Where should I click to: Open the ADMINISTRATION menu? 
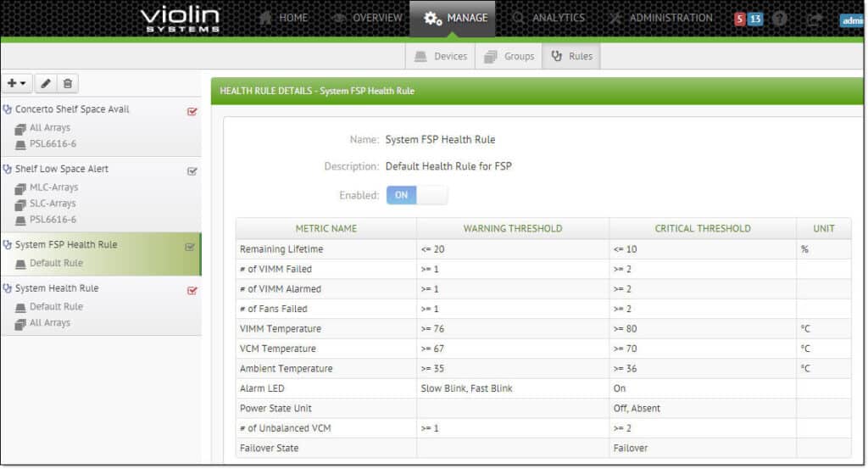tap(661, 18)
